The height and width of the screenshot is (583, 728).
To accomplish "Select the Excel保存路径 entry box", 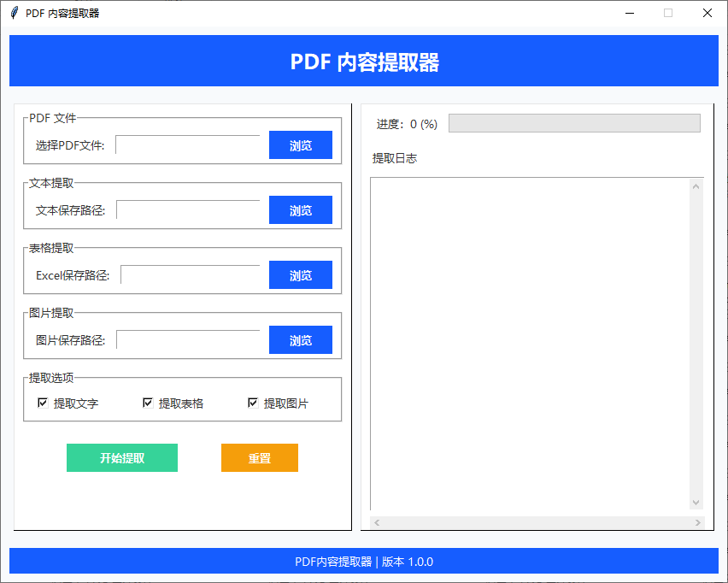I will (190, 275).
